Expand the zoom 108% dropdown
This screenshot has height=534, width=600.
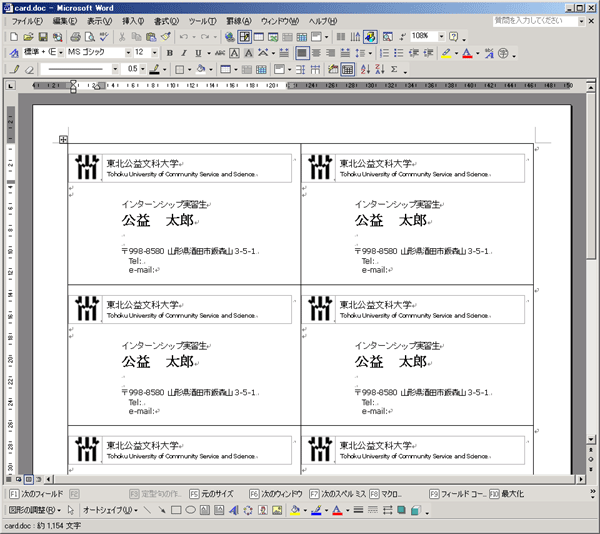coord(442,36)
